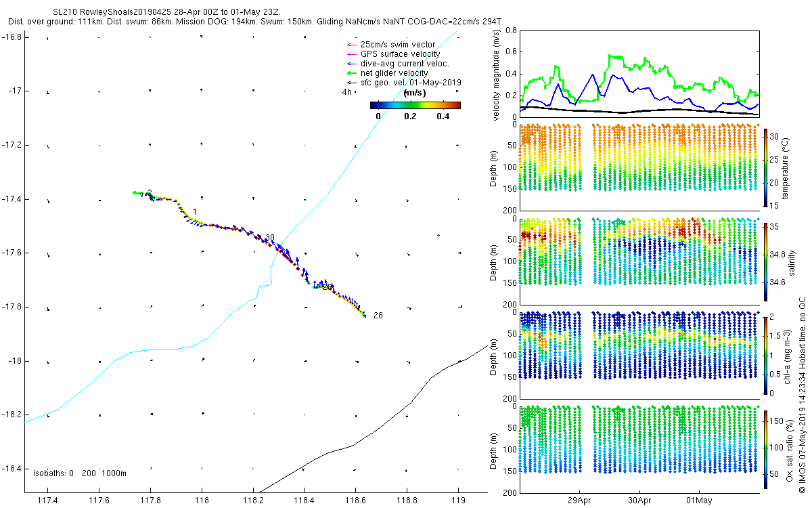Select the 'net glider velocity' legend text
The width and height of the screenshot is (812, 508).
(x=394, y=73)
